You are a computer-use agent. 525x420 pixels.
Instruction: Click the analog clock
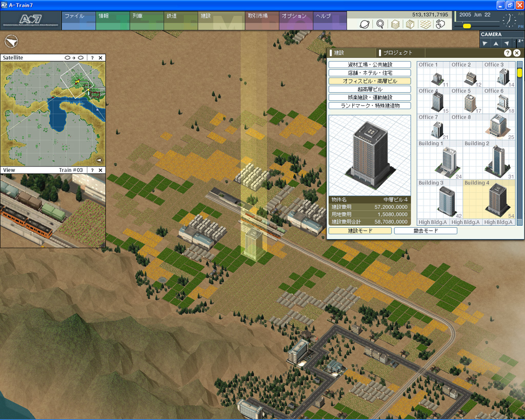click(510, 21)
